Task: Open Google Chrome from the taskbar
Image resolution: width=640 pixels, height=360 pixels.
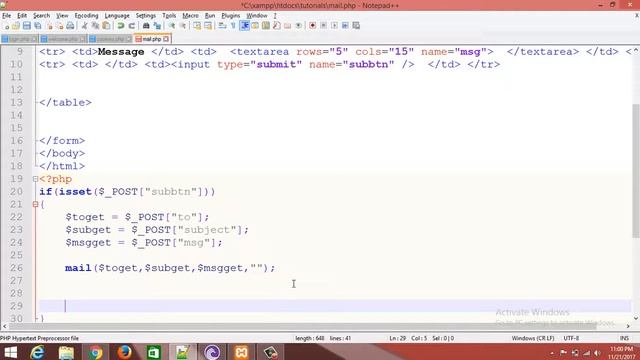Action: 96,352
